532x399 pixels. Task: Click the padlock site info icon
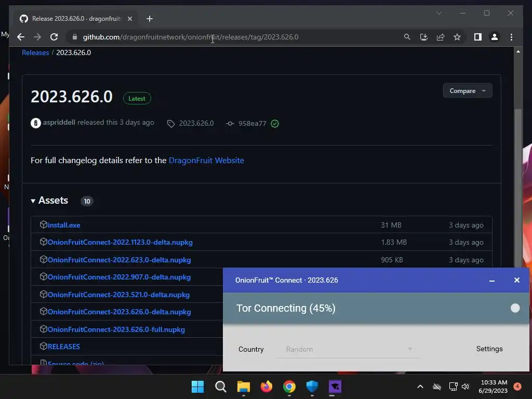coord(75,37)
